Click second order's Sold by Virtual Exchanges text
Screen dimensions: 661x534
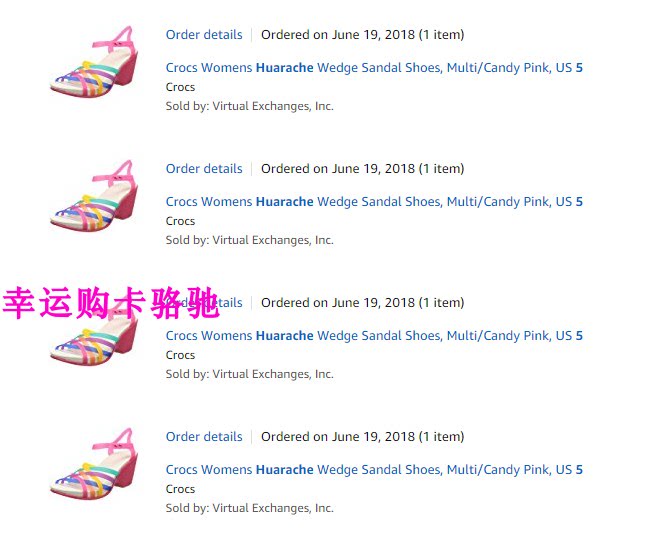click(x=249, y=240)
